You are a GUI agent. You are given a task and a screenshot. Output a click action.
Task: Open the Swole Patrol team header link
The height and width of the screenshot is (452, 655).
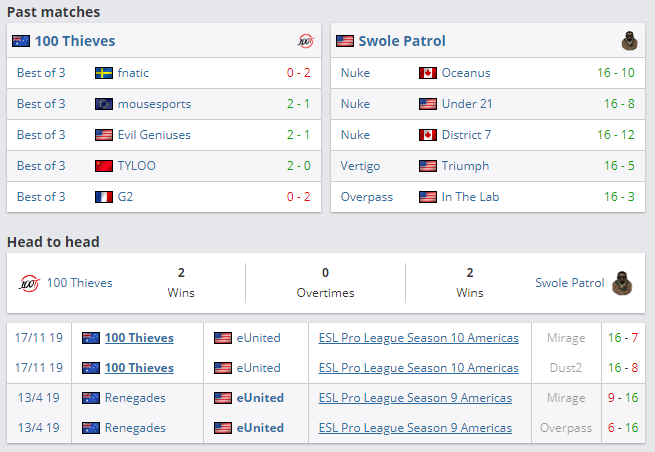point(402,41)
